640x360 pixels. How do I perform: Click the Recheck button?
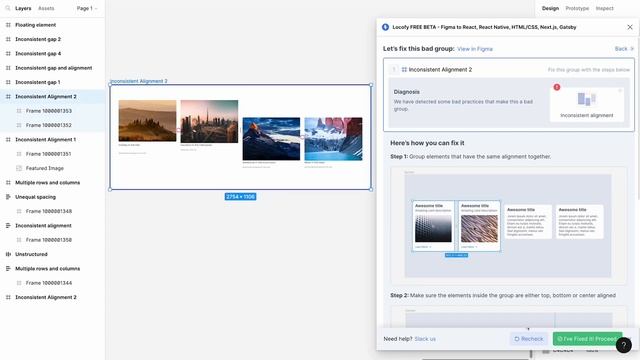[529, 339]
